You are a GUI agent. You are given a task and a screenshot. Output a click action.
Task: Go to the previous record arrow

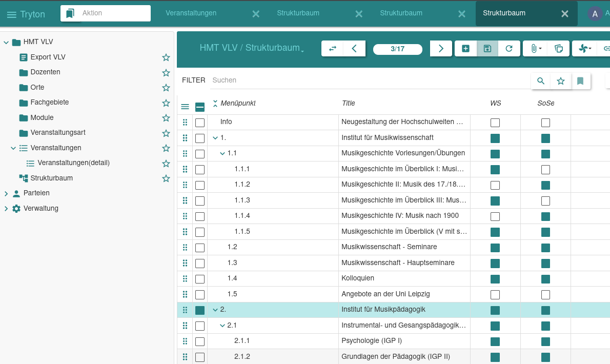coord(354,49)
